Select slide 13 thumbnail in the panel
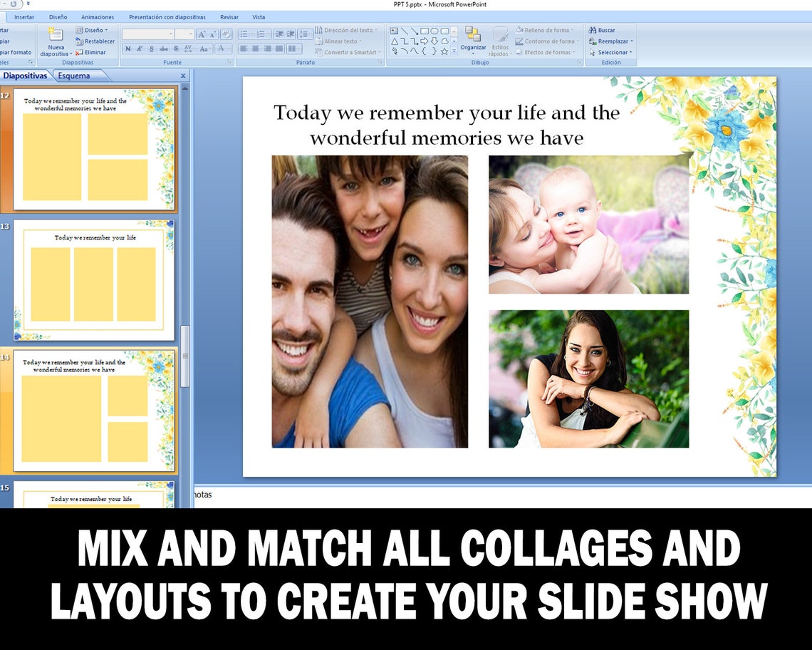The width and height of the screenshot is (812, 650). click(x=93, y=278)
